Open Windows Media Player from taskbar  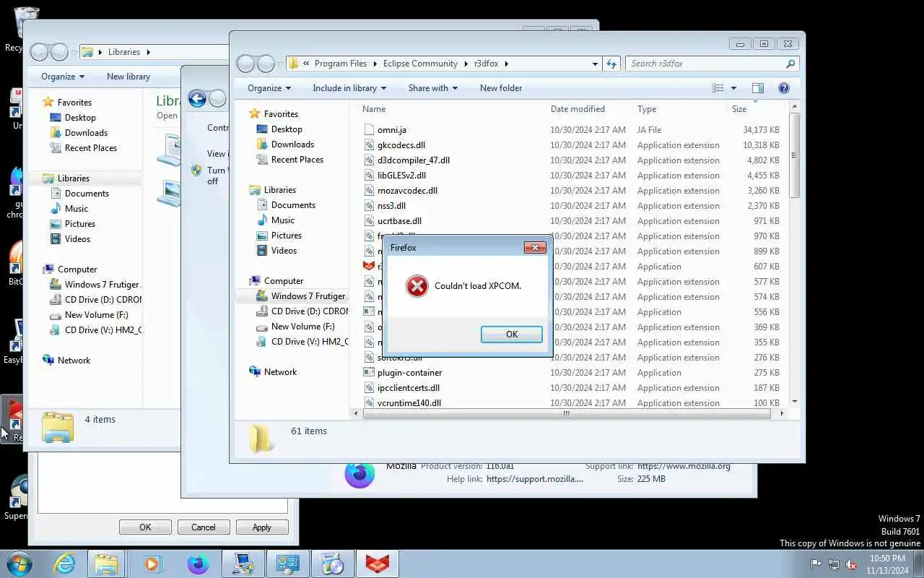152,564
